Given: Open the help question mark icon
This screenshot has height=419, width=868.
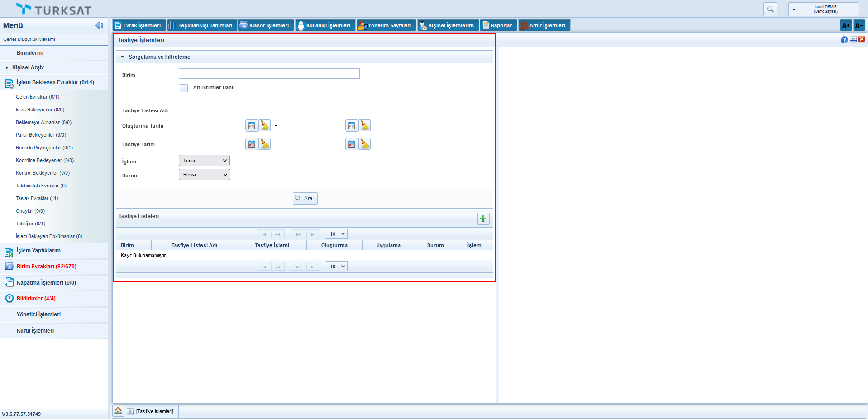Looking at the screenshot, I should 844,40.
